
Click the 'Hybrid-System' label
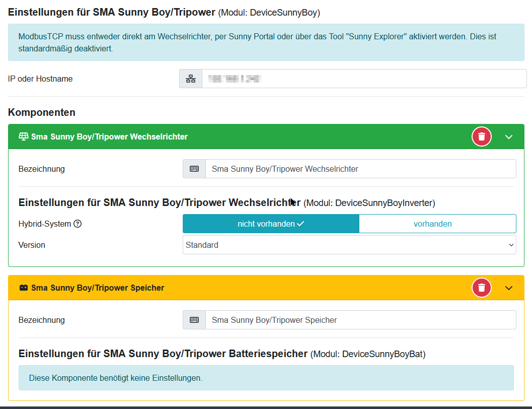pos(45,224)
